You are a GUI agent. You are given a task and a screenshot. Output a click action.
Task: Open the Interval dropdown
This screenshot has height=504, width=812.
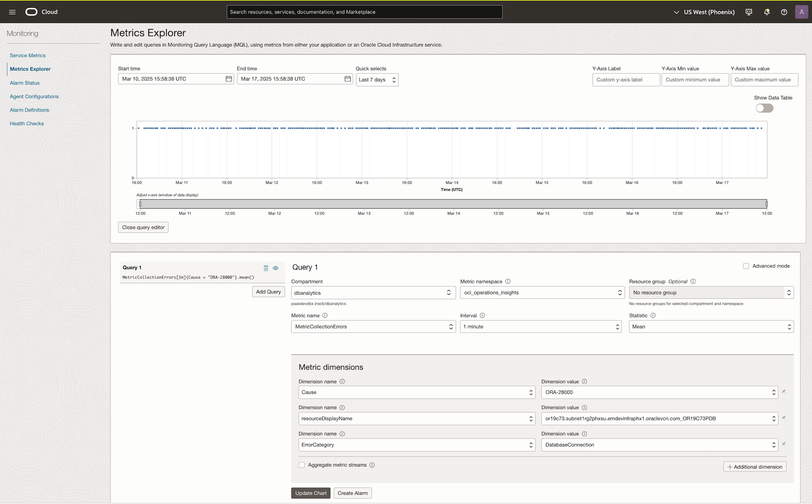[540, 326]
